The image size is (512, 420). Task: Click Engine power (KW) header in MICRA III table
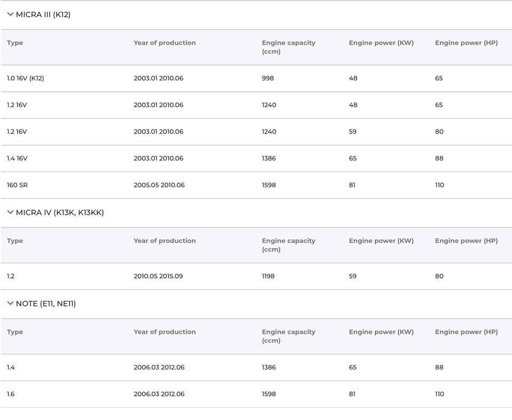click(x=381, y=43)
